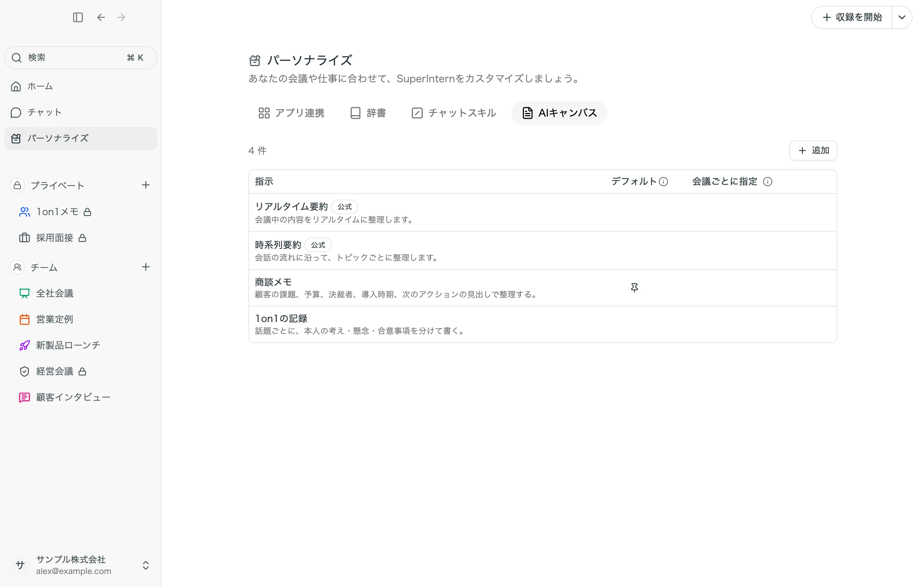Click the チーム section people icon

(x=17, y=267)
